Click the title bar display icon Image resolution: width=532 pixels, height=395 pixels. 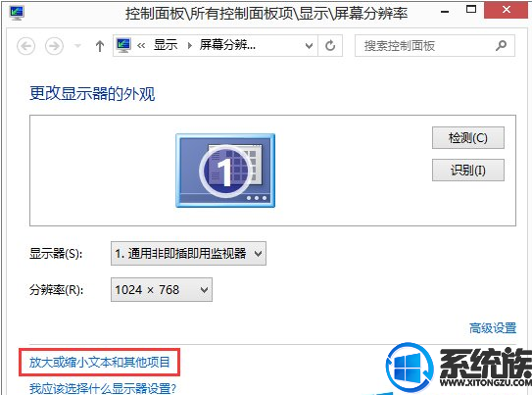click(x=17, y=14)
